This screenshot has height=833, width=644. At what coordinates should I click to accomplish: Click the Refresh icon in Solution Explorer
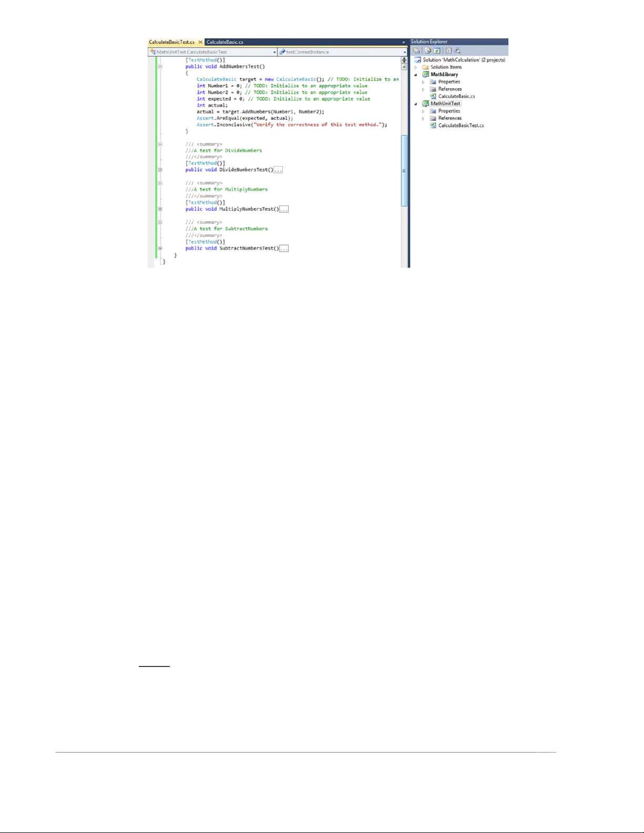[x=436, y=51]
